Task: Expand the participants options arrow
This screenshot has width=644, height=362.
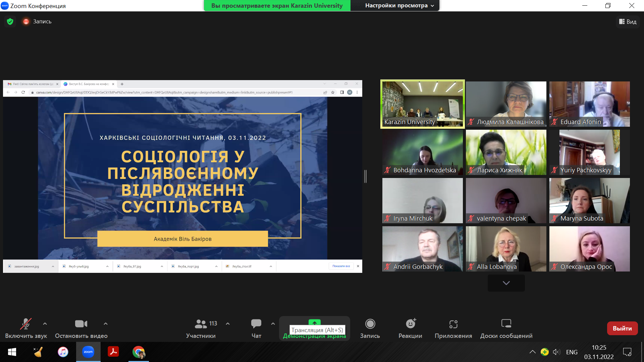Action: (228, 324)
